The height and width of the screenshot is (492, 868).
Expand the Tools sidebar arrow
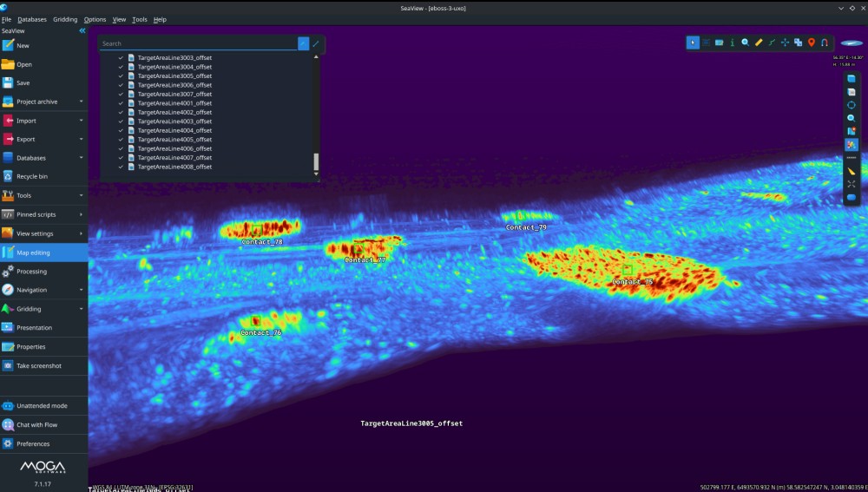[x=82, y=195]
